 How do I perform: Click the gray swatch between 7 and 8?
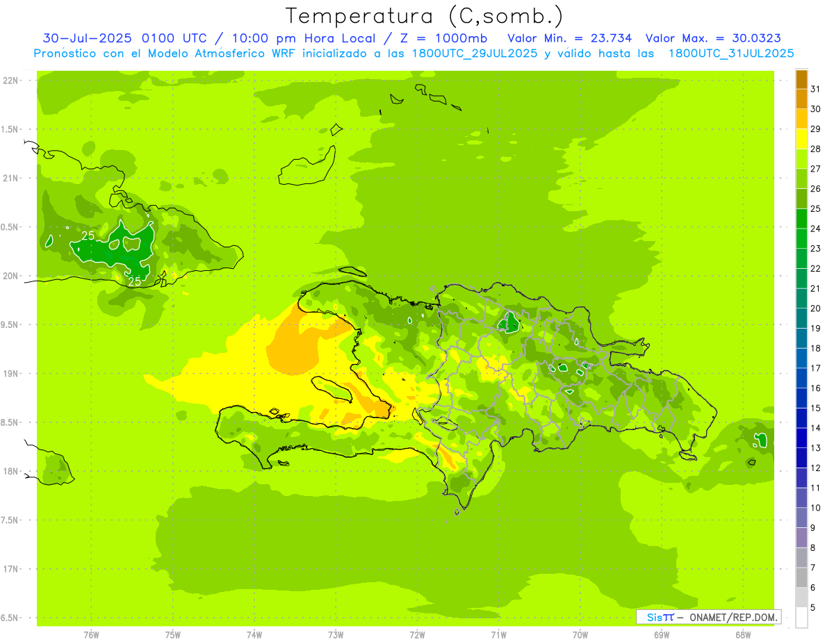[801, 558]
